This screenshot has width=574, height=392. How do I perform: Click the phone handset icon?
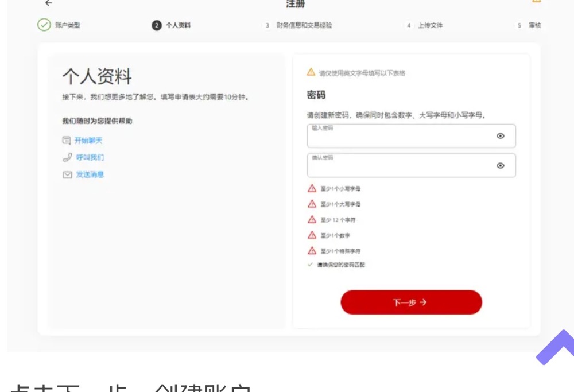pyautogui.click(x=67, y=157)
